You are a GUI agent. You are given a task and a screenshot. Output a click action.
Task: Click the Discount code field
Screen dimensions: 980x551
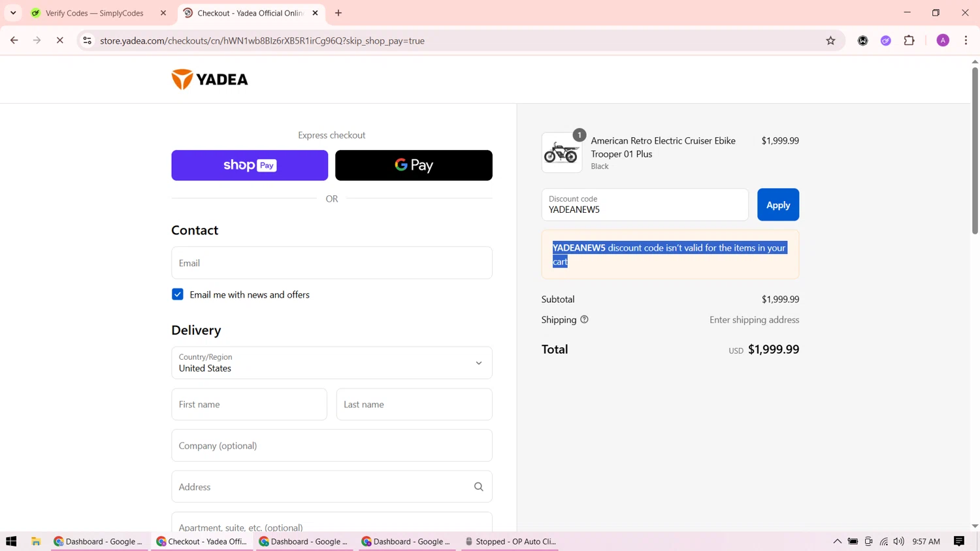645,204
